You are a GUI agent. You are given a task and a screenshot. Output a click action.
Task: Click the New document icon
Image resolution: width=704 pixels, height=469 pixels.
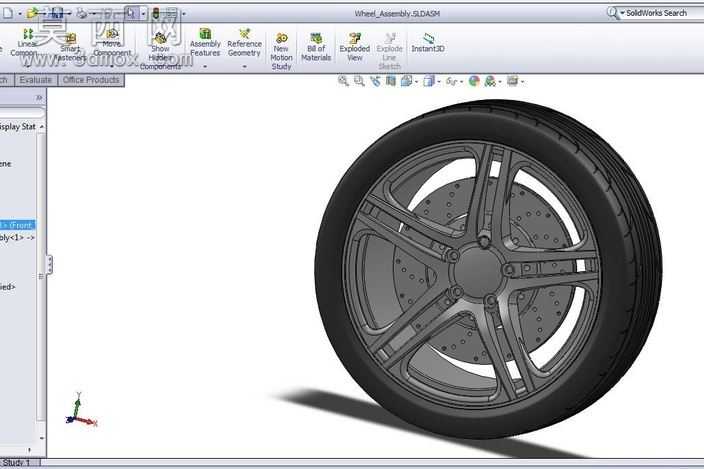click(x=8, y=13)
